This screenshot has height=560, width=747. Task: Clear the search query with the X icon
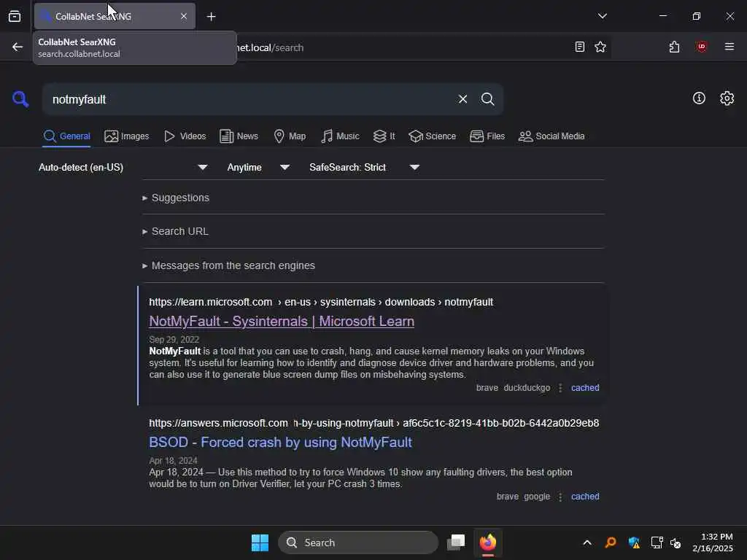coord(462,99)
